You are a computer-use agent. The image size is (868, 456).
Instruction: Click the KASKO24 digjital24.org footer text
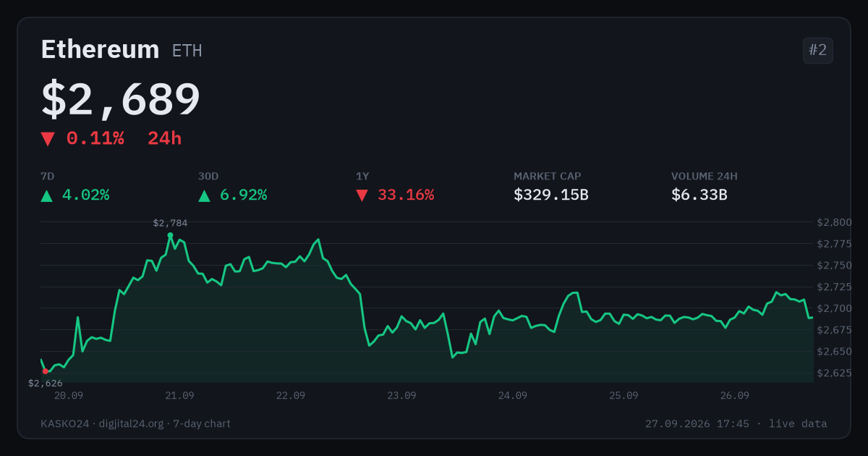pos(136,423)
